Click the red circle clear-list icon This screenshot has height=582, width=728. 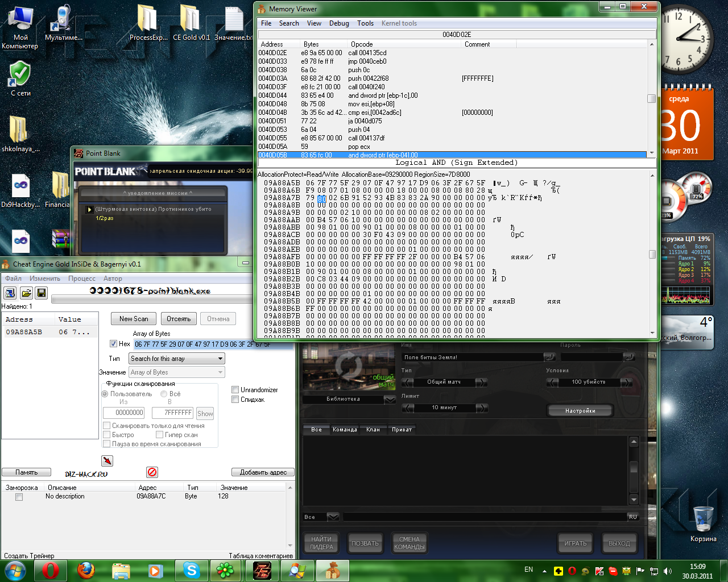pos(152,472)
